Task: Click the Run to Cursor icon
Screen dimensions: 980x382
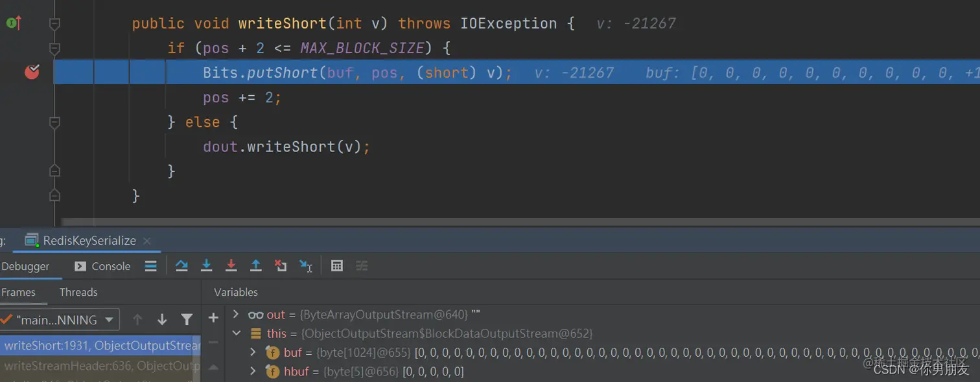Action: (305, 265)
